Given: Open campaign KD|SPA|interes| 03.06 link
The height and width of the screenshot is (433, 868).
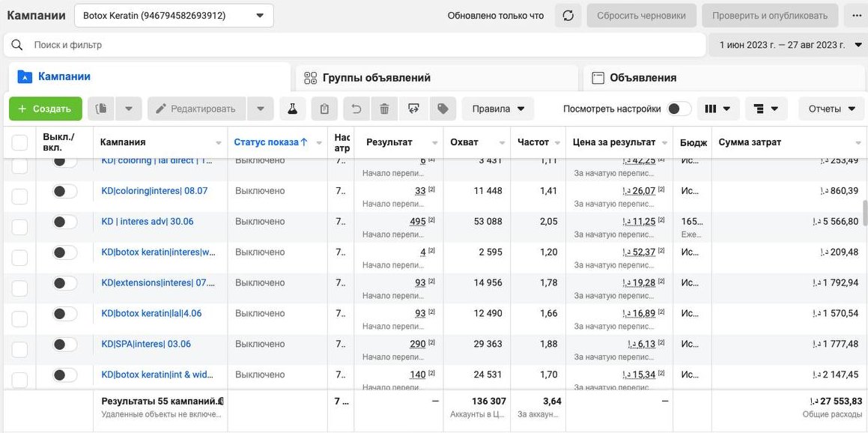Looking at the screenshot, I should pos(146,345).
